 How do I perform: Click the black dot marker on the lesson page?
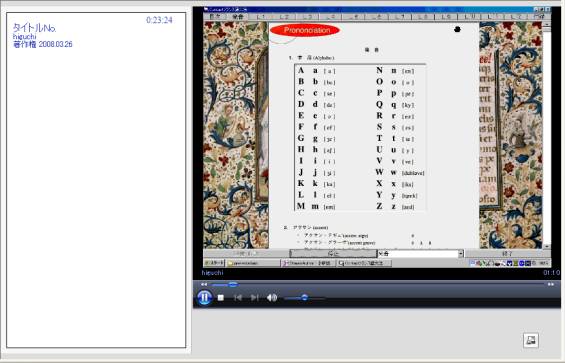[x=457, y=30]
